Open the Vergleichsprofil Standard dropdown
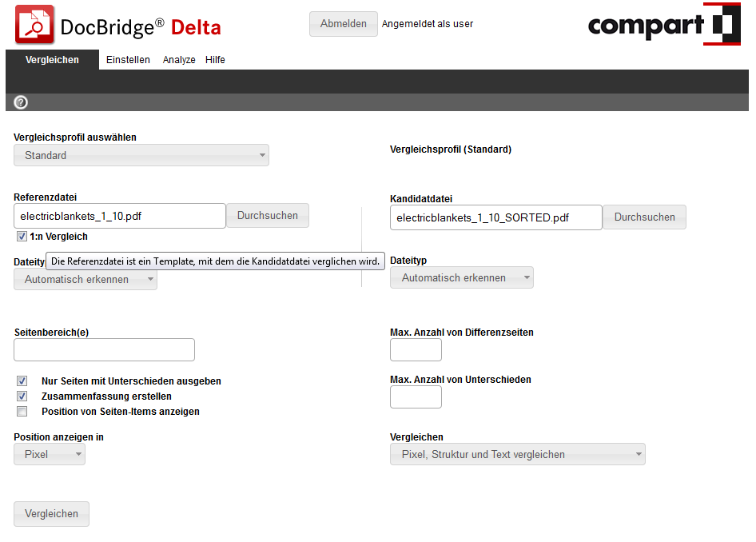This screenshot has width=756, height=542. 141,155
